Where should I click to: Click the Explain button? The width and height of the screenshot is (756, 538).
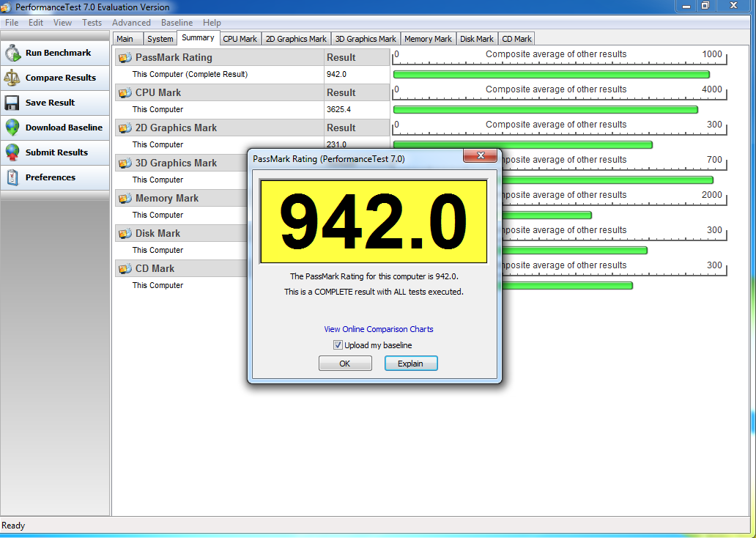tap(411, 364)
